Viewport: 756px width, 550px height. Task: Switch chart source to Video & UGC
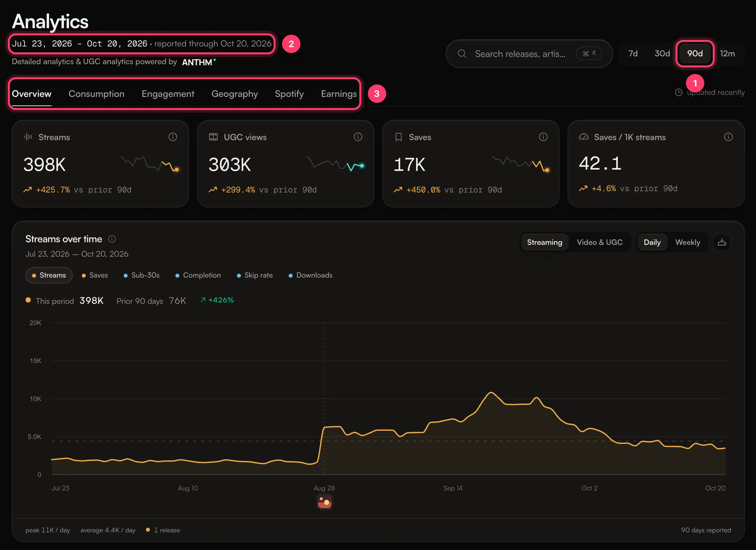click(x=600, y=242)
